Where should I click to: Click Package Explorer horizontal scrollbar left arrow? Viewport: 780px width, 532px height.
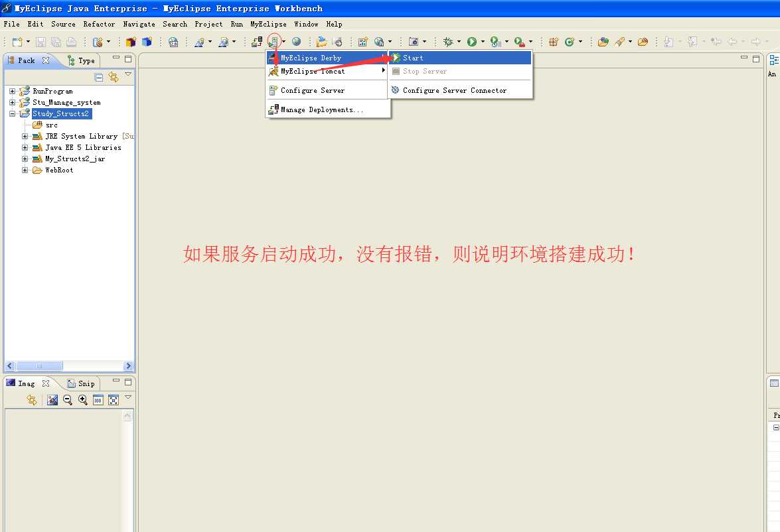[x=9, y=366]
